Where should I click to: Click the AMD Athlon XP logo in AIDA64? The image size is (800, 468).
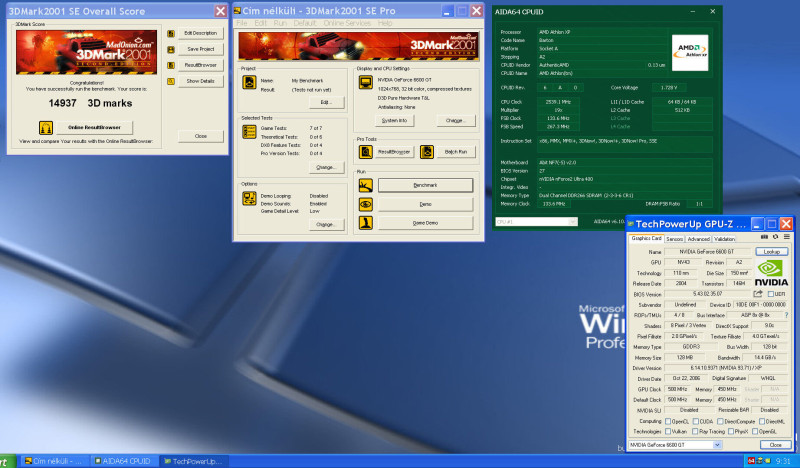coord(690,53)
